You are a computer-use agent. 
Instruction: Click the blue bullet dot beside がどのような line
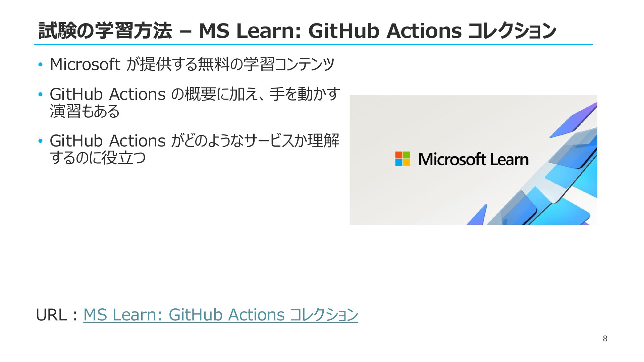[41, 141]
